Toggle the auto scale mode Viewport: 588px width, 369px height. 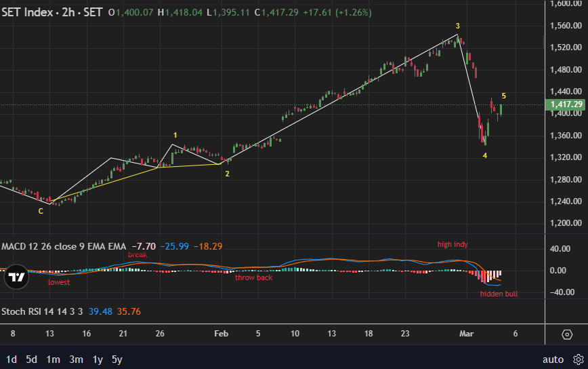click(x=553, y=360)
